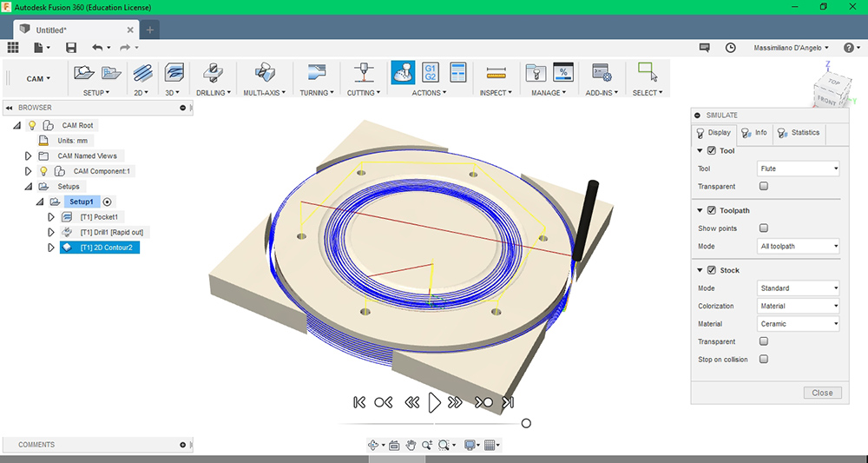Open the Stock Mode dropdown Standard
Screen dimensions: 868x463
pos(798,288)
